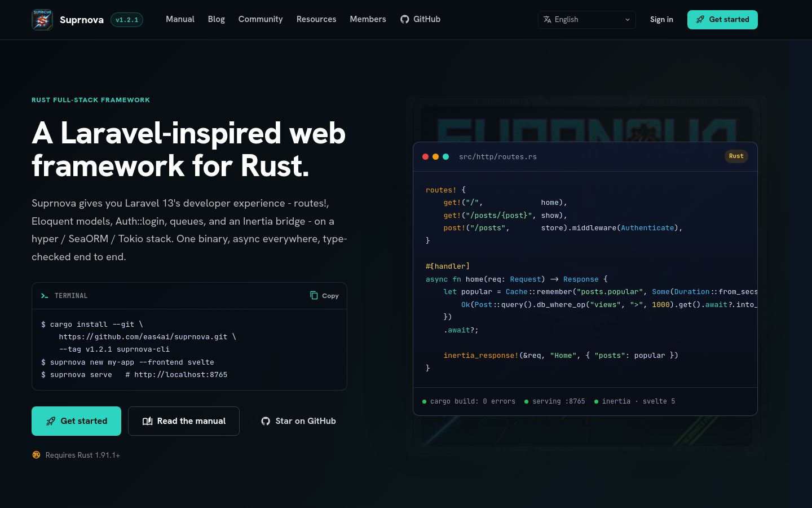Open the Members nav item
The image size is (812, 508).
tap(368, 19)
